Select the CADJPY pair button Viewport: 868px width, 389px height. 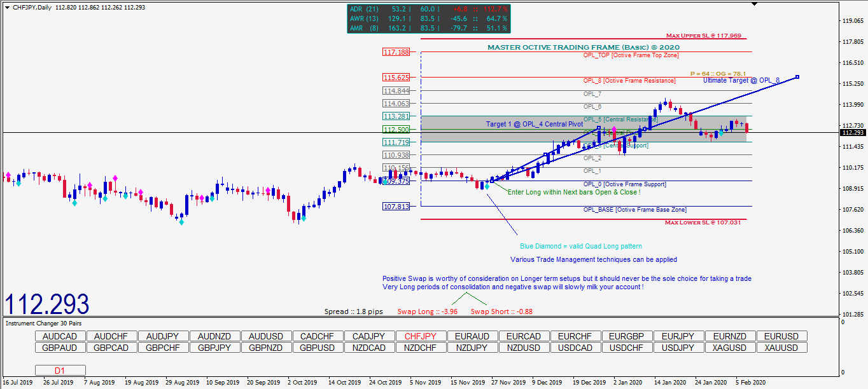pyautogui.click(x=369, y=336)
